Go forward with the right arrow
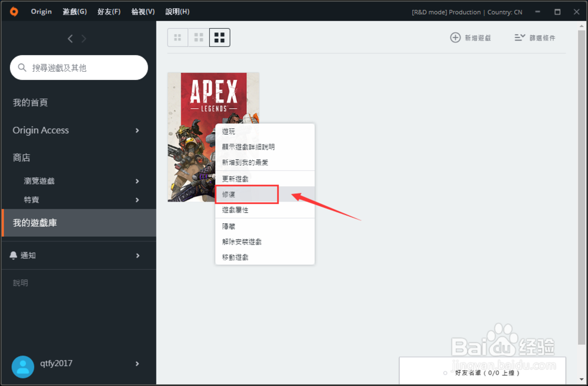Screen dimensions: 588x386 tap(83, 39)
